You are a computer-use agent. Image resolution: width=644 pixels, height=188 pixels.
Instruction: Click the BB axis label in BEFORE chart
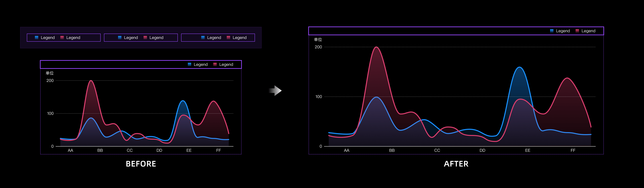[100, 150]
